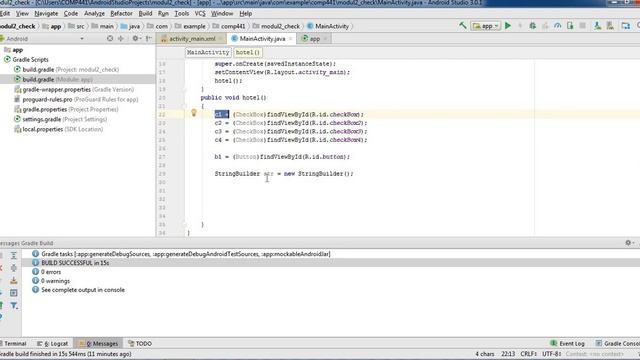This screenshot has width=640, height=360.
Task: Open the Code menu
Action: 71,13
